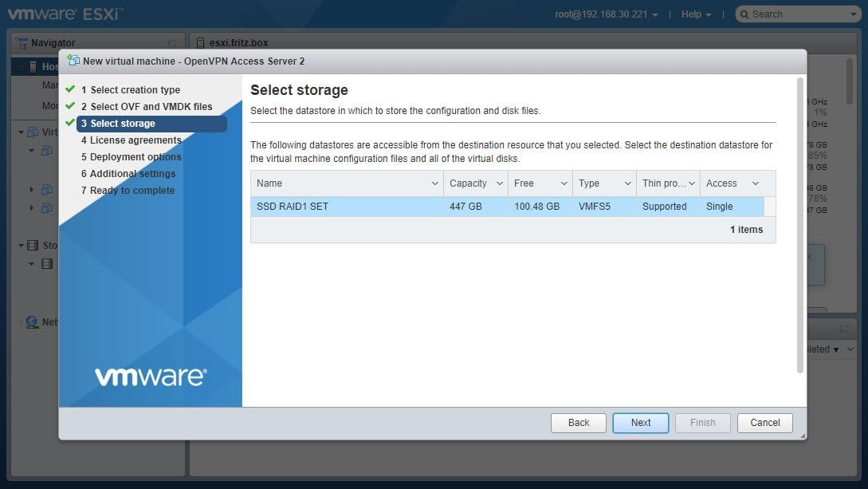Open the root@192.168.30.221 user menu
The height and width of the screenshot is (489, 868).
(x=607, y=14)
